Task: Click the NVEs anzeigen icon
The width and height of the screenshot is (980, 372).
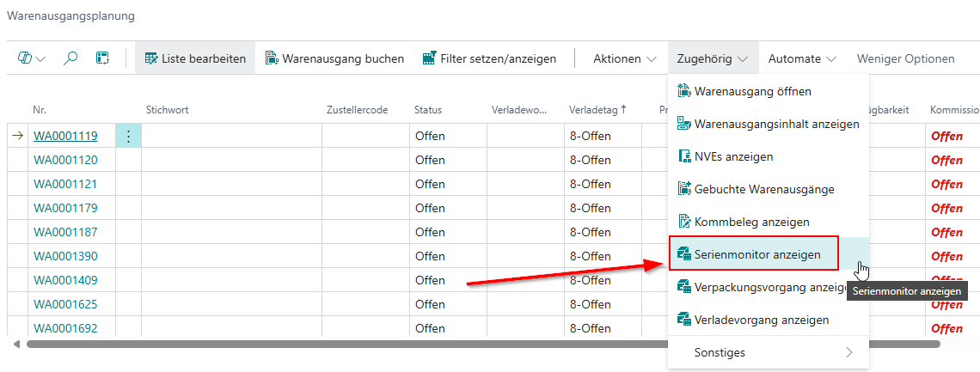Action: pos(685,156)
